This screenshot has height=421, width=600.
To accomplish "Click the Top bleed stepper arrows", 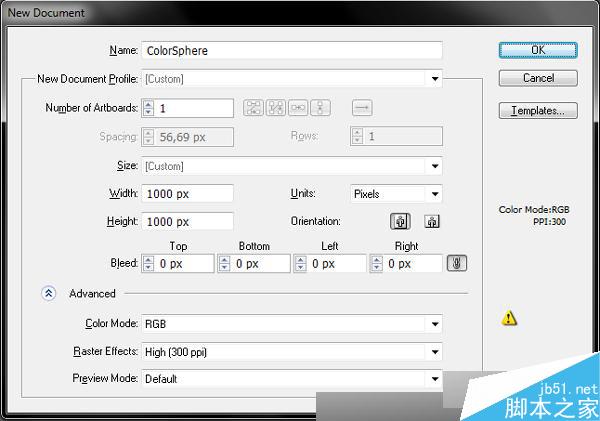I will [x=148, y=263].
